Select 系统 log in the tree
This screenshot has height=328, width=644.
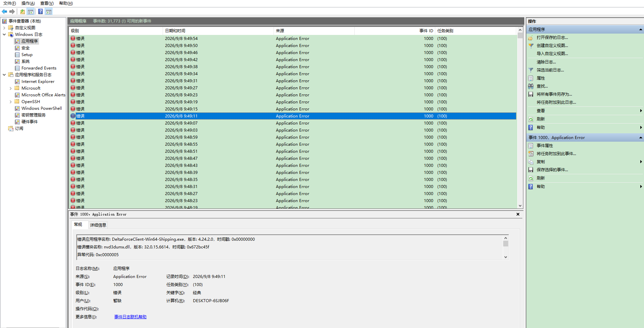(26, 61)
